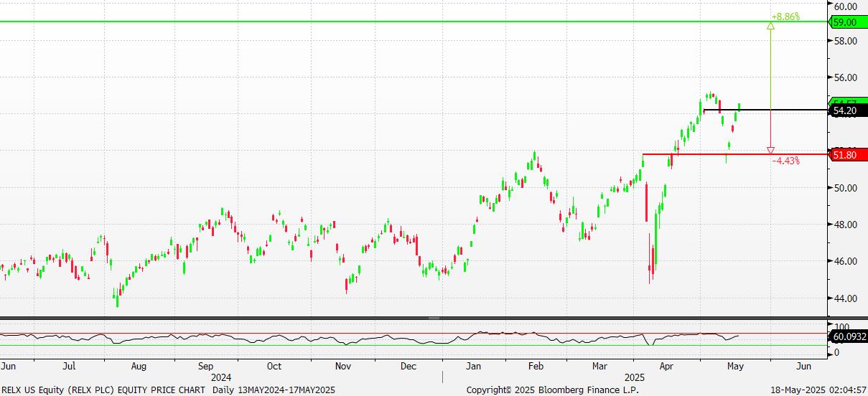Viewport: 868px width, 396px height.
Task: Click the 56.00 price axis label
Action: coord(846,77)
